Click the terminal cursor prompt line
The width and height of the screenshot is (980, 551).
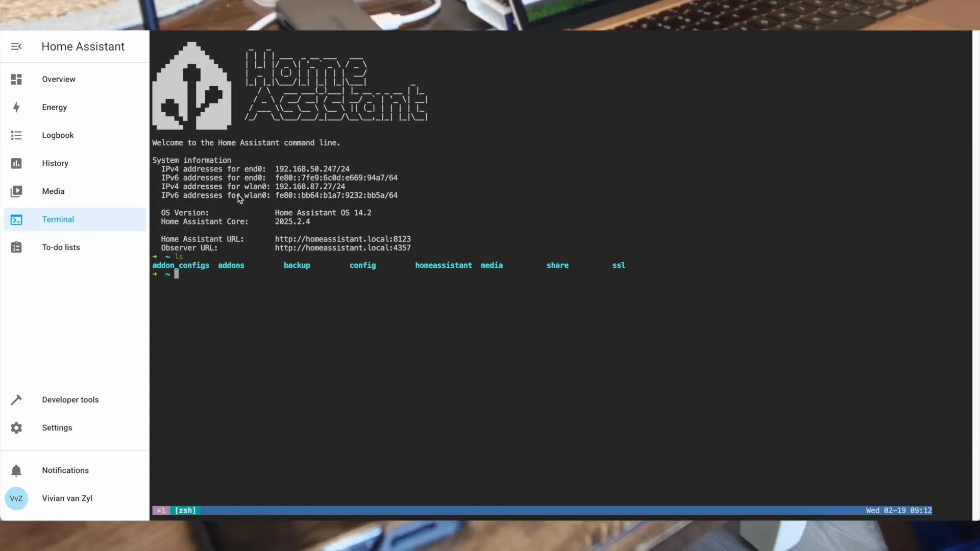pos(166,274)
